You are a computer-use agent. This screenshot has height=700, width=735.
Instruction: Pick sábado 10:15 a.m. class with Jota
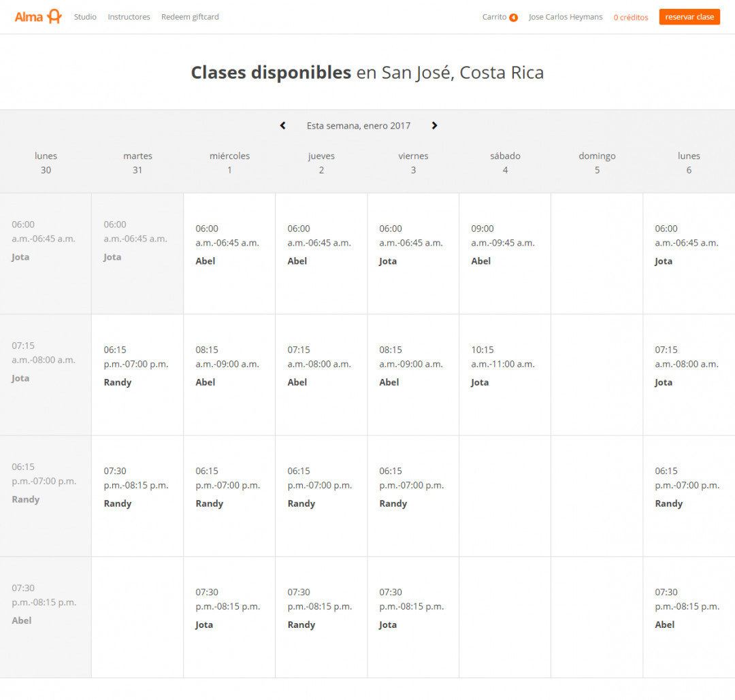click(505, 374)
